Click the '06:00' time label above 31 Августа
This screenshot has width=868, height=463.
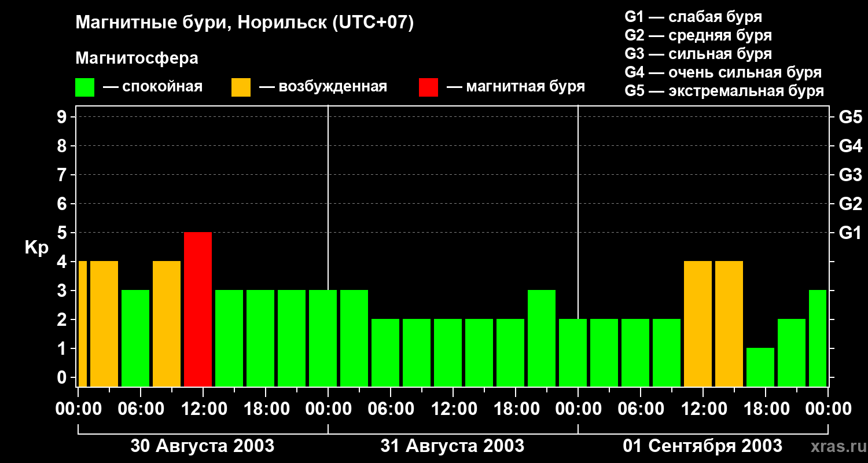point(391,409)
